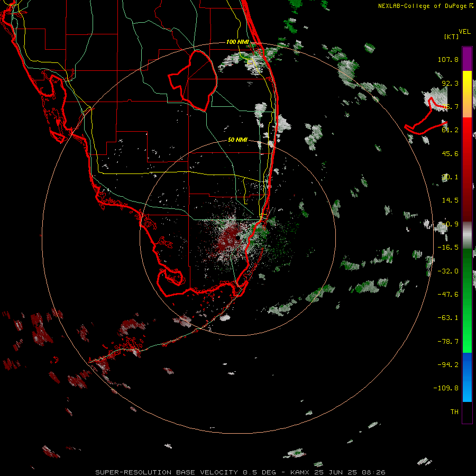Click the TH label on the scale
This screenshot has height=476, width=476.
pyautogui.click(x=454, y=412)
